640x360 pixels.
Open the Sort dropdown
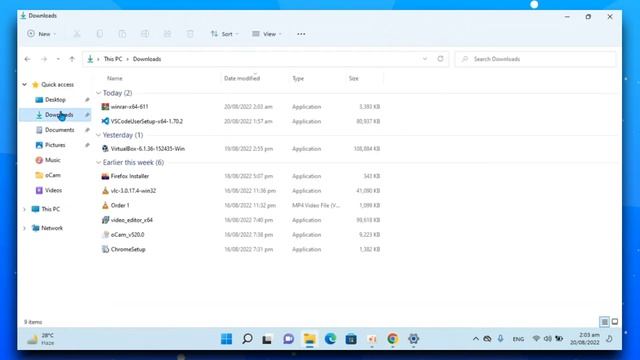224,34
